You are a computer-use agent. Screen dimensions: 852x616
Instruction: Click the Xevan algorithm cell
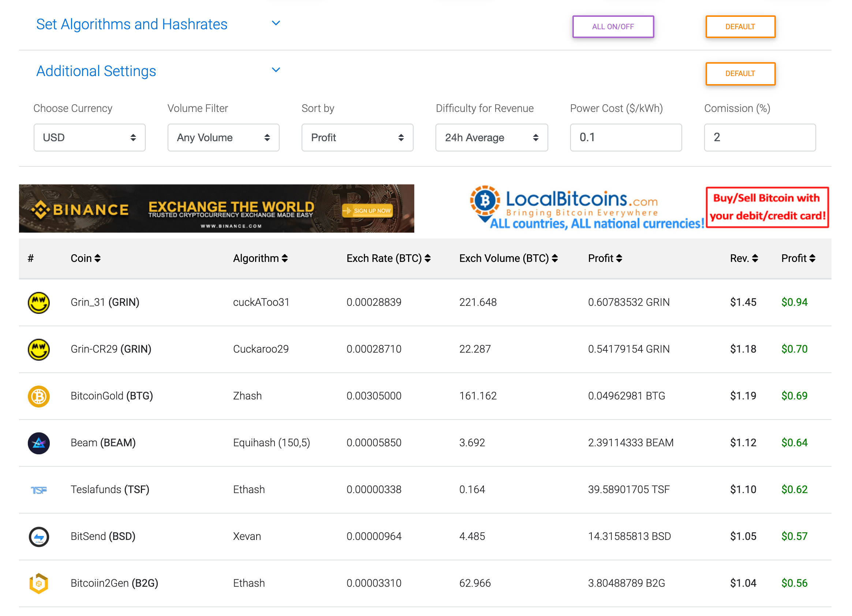(x=247, y=537)
